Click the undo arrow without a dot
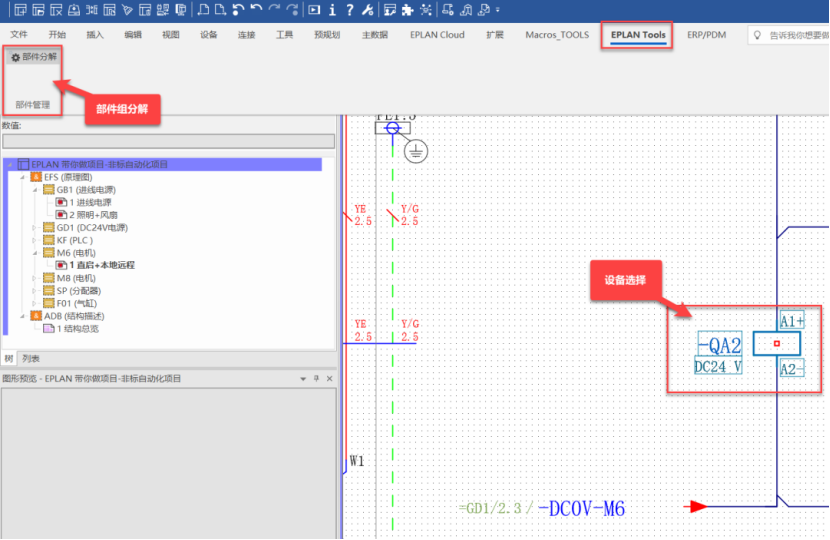Viewport: 830px width, 540px height. point(256,10)
